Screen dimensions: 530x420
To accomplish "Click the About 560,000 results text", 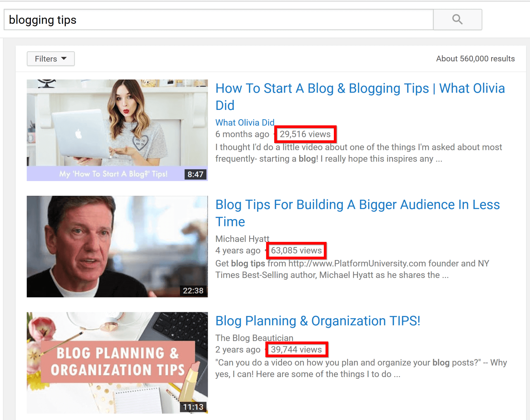I will click(x=475, y=58).
